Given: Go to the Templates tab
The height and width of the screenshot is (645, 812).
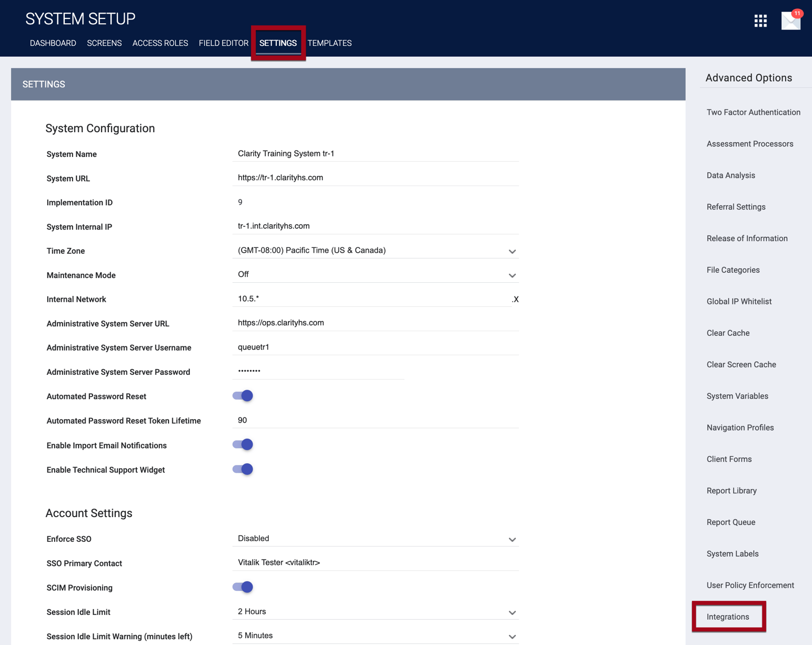Looking at the screenshot, I should pyautogui.click(x=330, y=43).
